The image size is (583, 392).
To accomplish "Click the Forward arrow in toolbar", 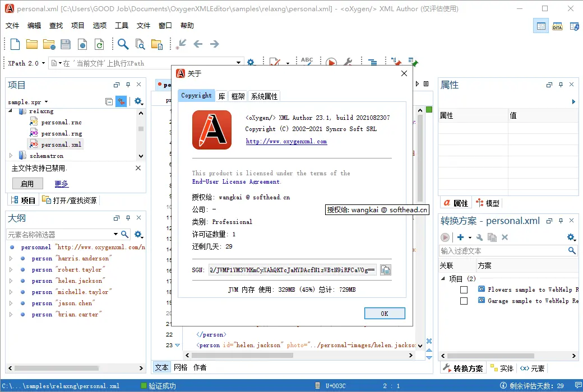I will point(215,44).
